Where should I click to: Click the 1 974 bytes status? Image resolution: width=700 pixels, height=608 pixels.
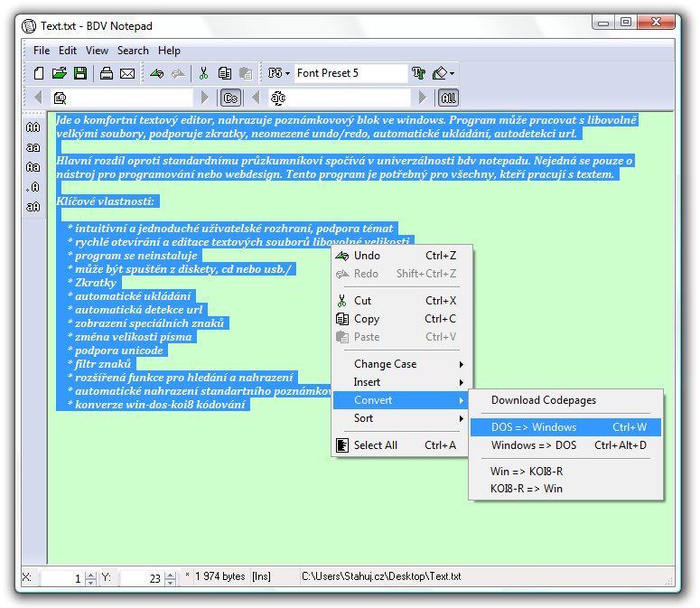(x=220, y=576)
